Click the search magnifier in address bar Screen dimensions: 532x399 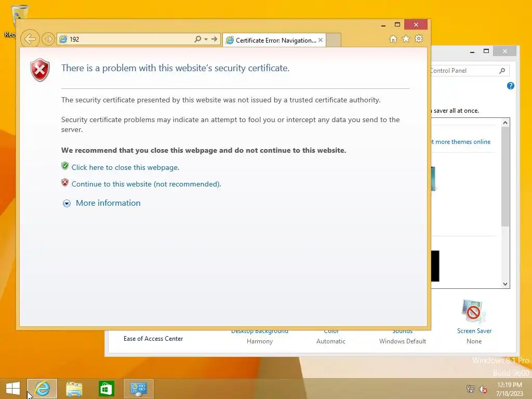(197, 39)
